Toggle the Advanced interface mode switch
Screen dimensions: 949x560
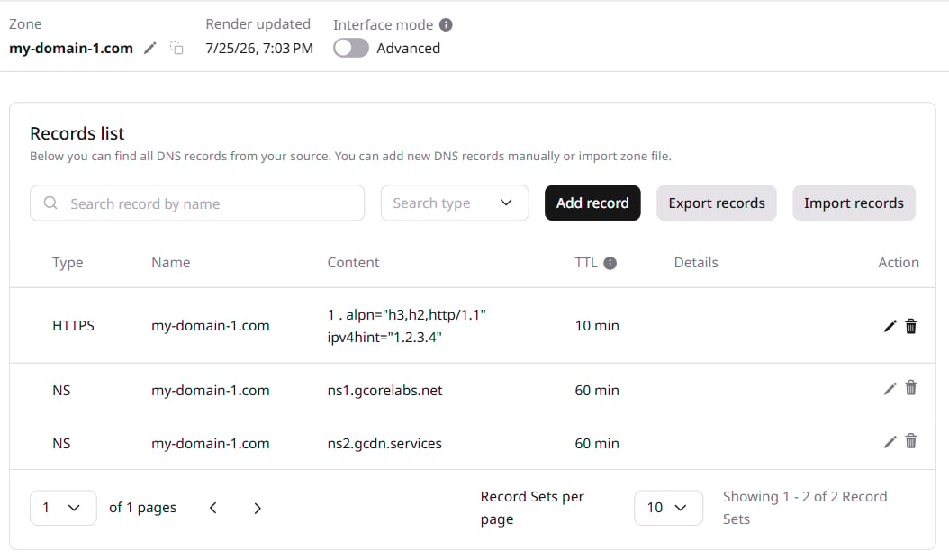pos(351,48)
